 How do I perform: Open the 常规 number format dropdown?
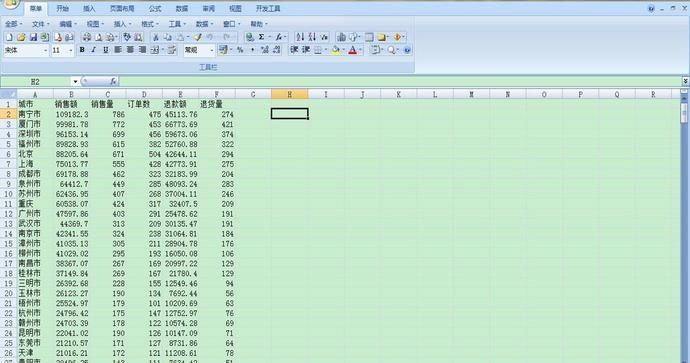tap(211, 51)
